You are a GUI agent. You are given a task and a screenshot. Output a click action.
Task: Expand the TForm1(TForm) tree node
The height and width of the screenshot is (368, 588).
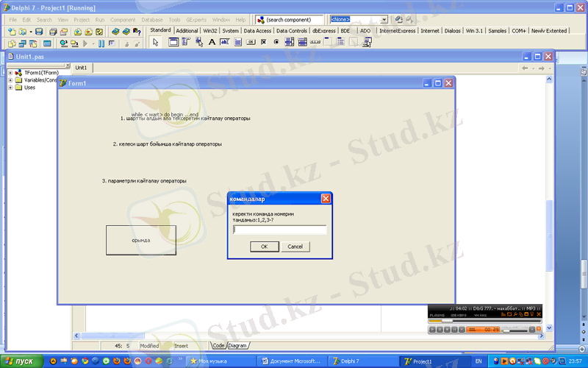[x=10, y=72]
